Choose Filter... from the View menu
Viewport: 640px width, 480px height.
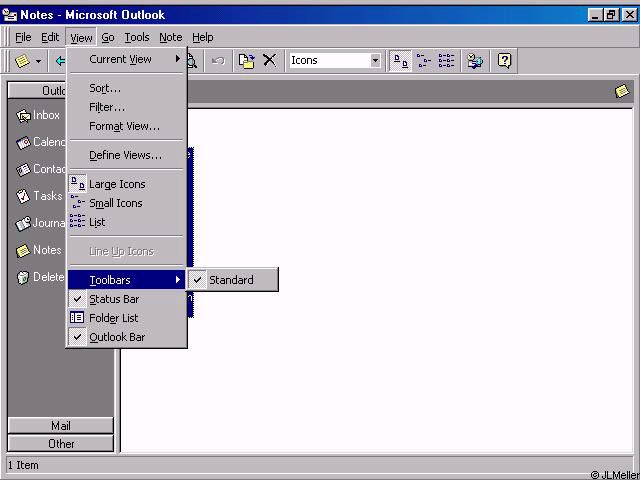click(126, 107)
